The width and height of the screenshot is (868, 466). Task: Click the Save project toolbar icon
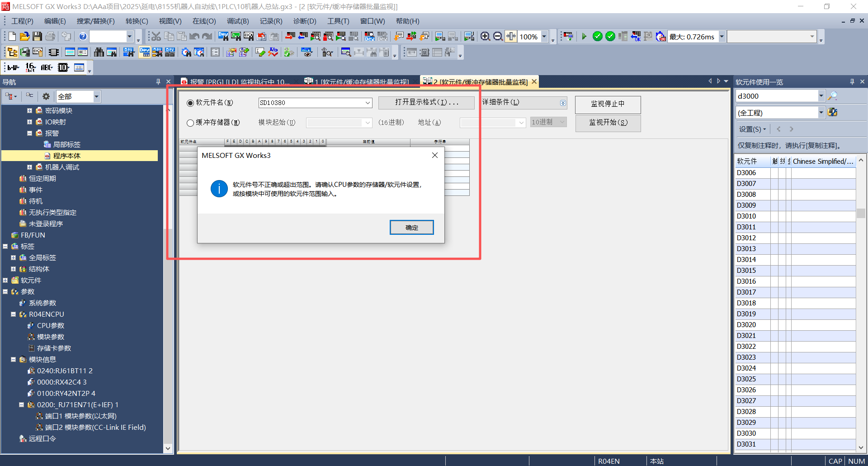(38, 37)
